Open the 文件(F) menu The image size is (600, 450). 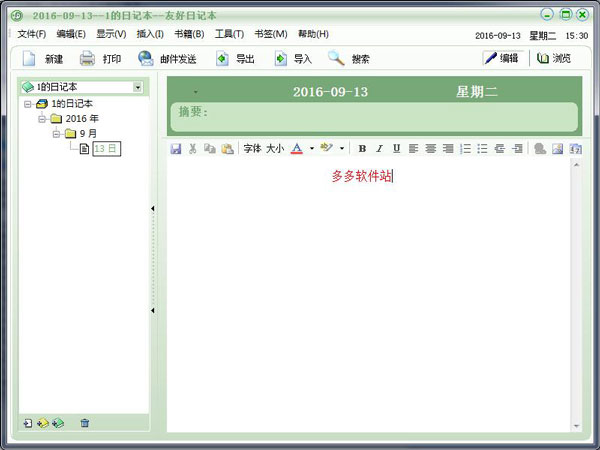click(31, 34)
